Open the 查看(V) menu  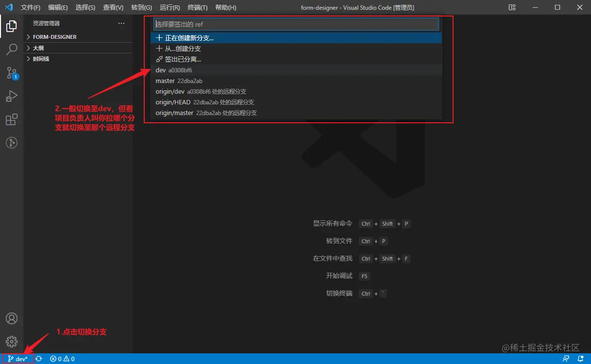[x=113, y=8]
